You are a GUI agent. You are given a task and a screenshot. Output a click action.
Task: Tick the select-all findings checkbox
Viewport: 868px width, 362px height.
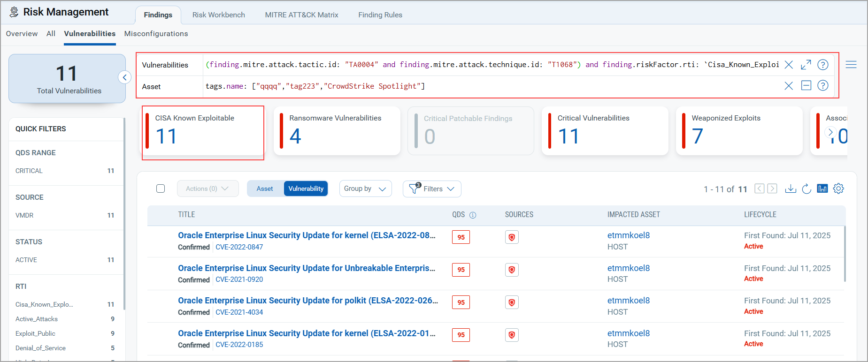tap(161, 189)
